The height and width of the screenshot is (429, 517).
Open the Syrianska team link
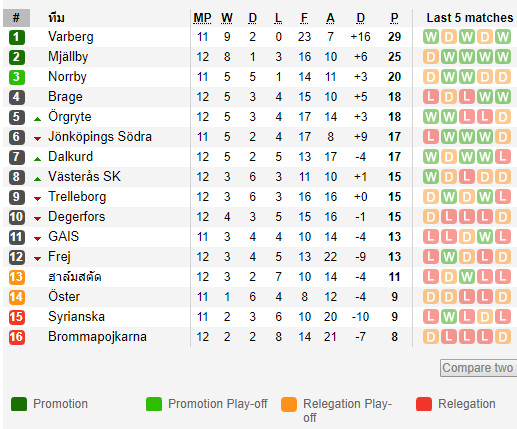[76, 317]
